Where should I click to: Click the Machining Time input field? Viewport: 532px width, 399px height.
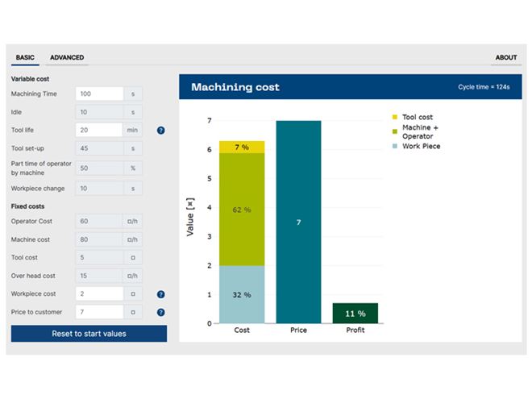pos(98,94)
